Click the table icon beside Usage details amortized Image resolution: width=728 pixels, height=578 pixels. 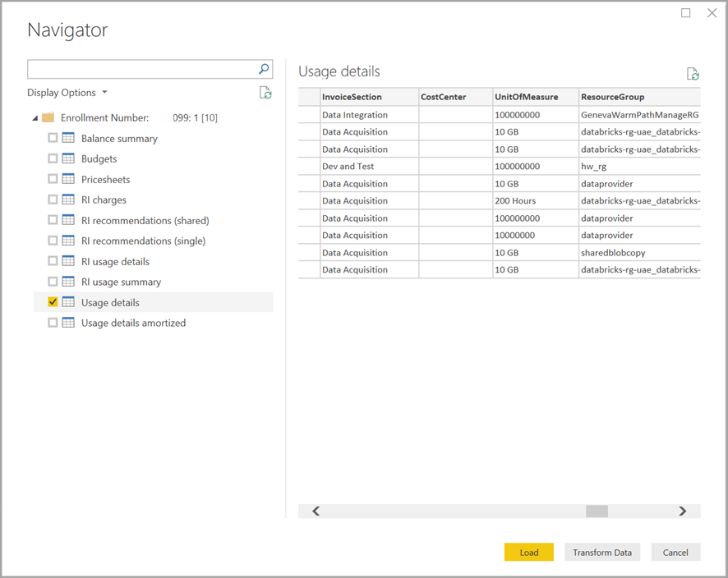tap(69, 323)
